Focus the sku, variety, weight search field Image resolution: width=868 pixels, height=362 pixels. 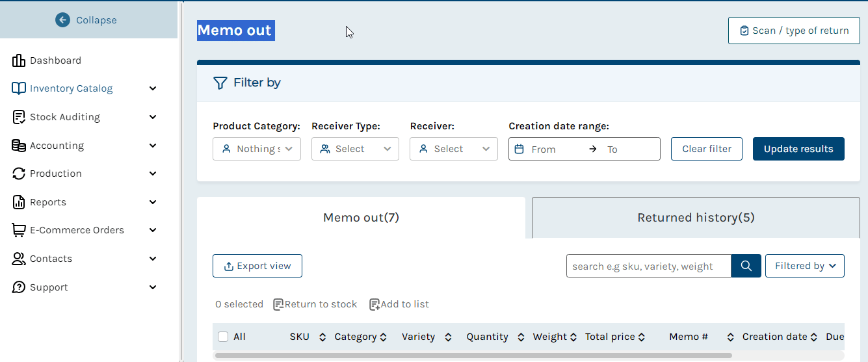coord(649,266)
